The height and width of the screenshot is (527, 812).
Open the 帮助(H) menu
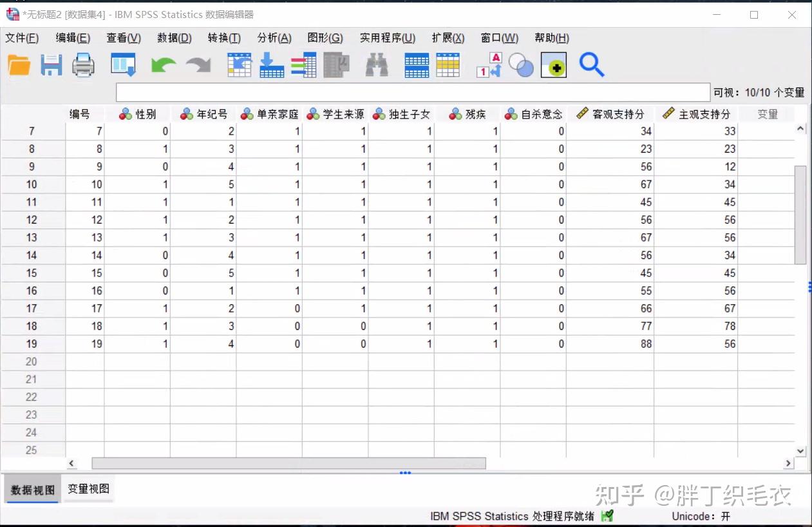click(x=552, y=38)
